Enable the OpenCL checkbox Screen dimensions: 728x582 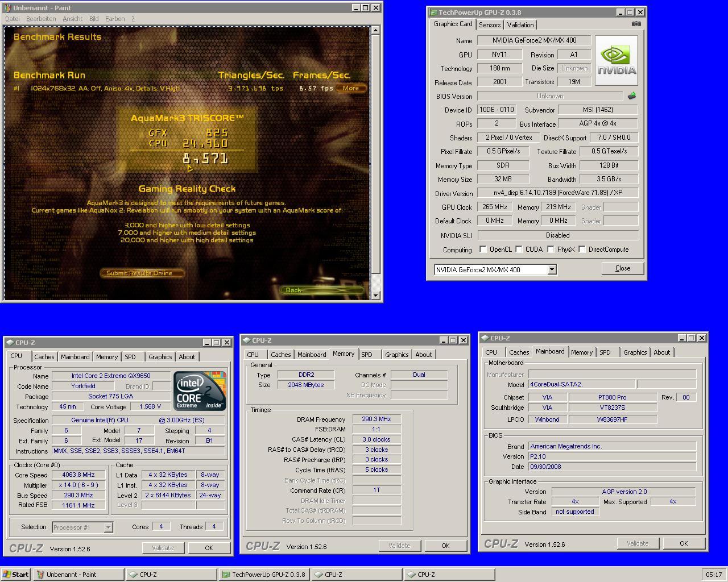click(483, 249)
